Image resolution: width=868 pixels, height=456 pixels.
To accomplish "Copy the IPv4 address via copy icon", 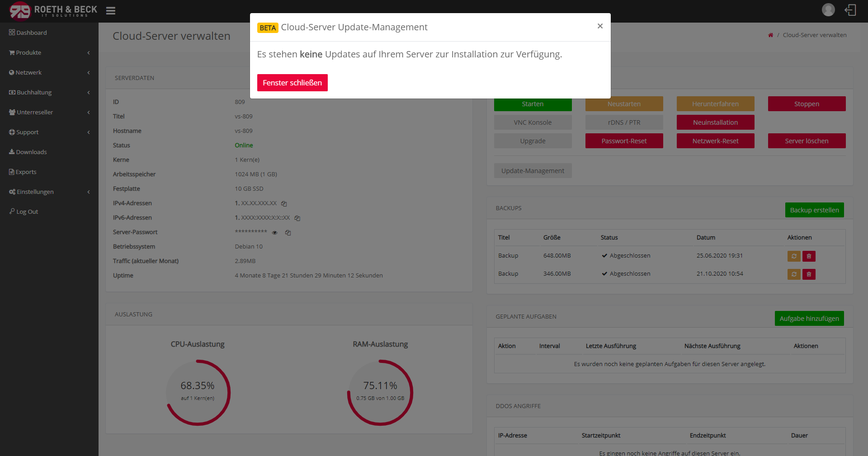I will tap(284, 204).
